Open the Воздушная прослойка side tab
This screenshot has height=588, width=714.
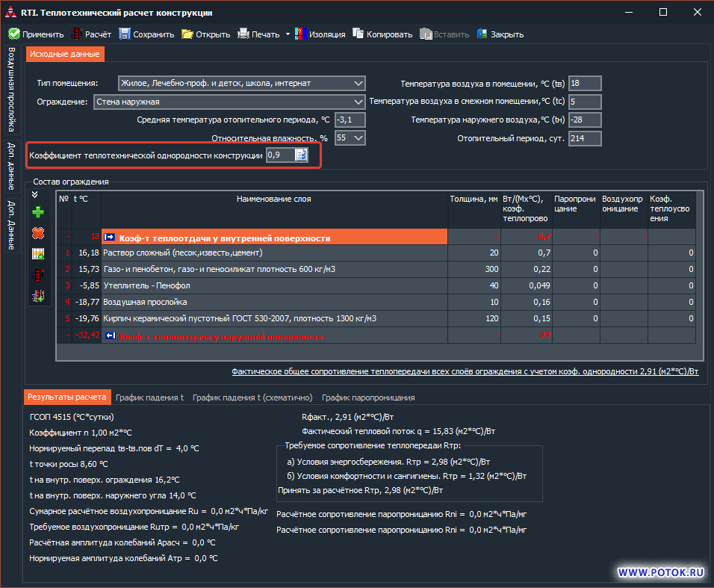(12, 89)
